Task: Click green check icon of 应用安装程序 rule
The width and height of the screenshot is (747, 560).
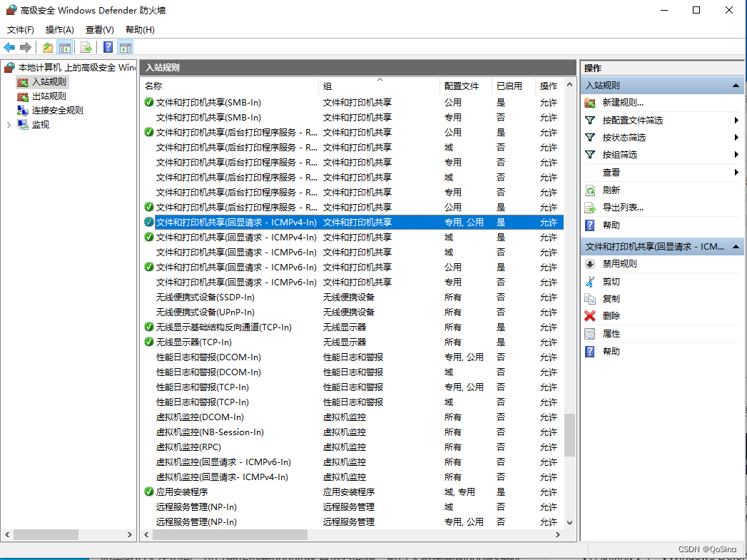Action: pyautogui.click(x=148, y=492)
